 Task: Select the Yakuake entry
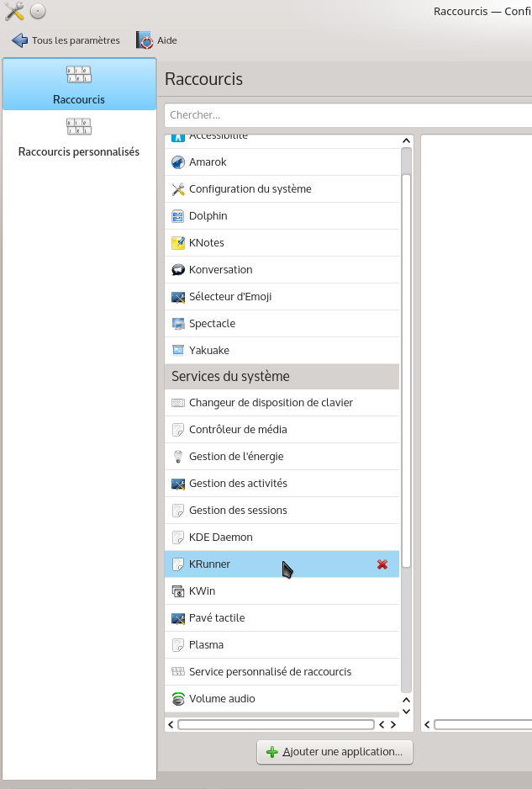point(282,351)
